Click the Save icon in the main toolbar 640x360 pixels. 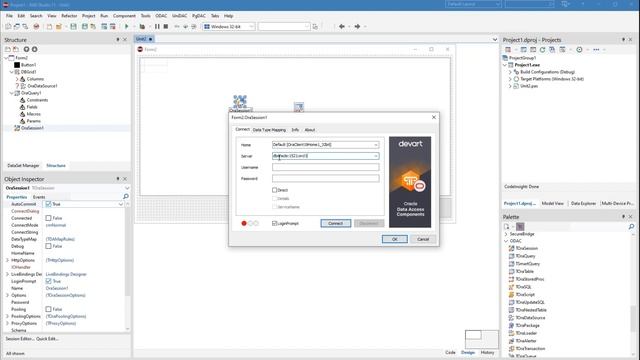(x=73, y=27)
